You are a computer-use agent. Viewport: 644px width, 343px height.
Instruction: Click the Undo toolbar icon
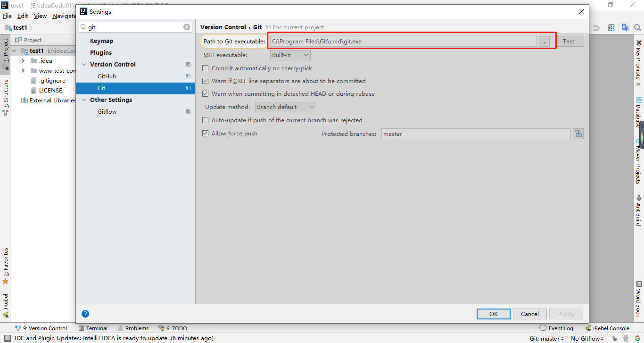coord(596,28)
